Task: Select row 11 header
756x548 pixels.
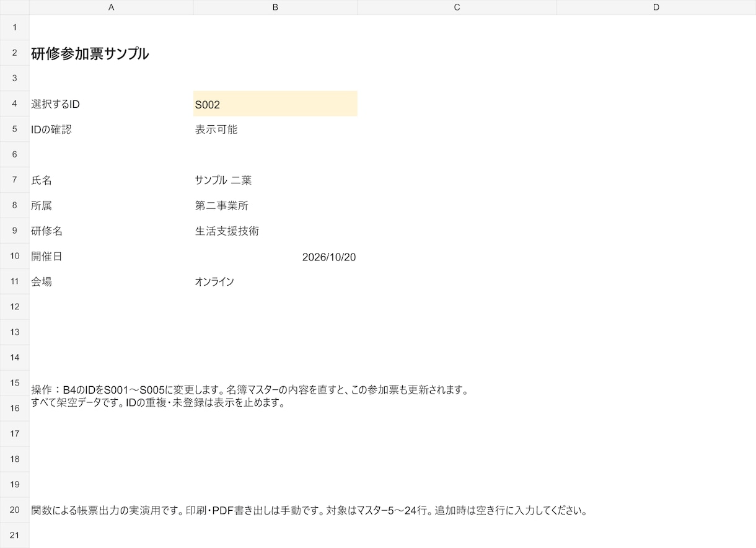Action: (x=14, y=281)
